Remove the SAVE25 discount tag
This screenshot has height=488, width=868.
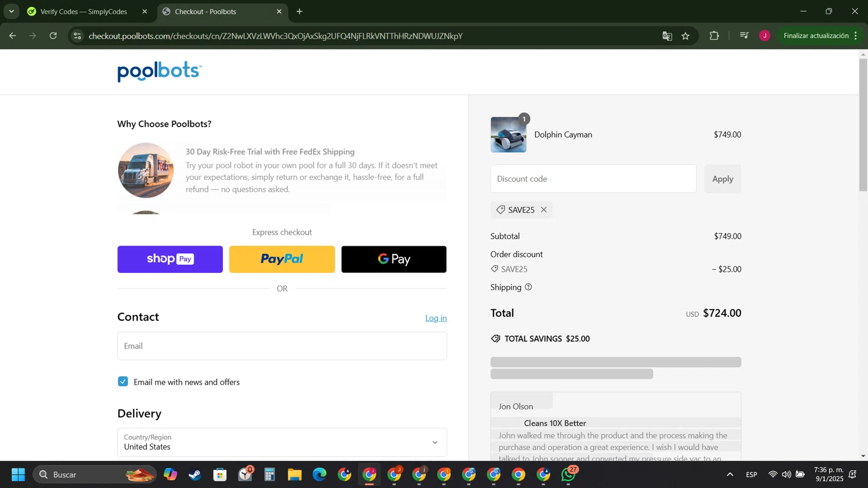pos(543,210)
